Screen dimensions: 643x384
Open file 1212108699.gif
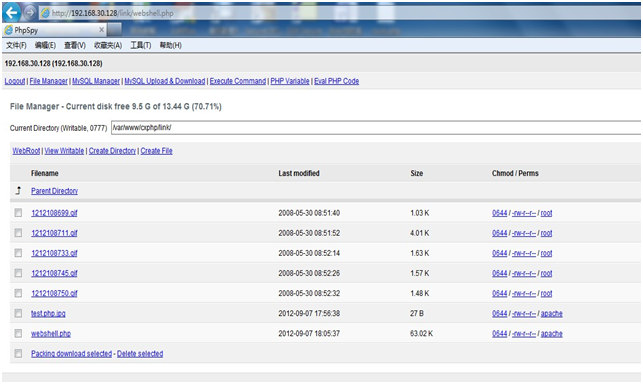pyautogui.click(x=54, y=213)
